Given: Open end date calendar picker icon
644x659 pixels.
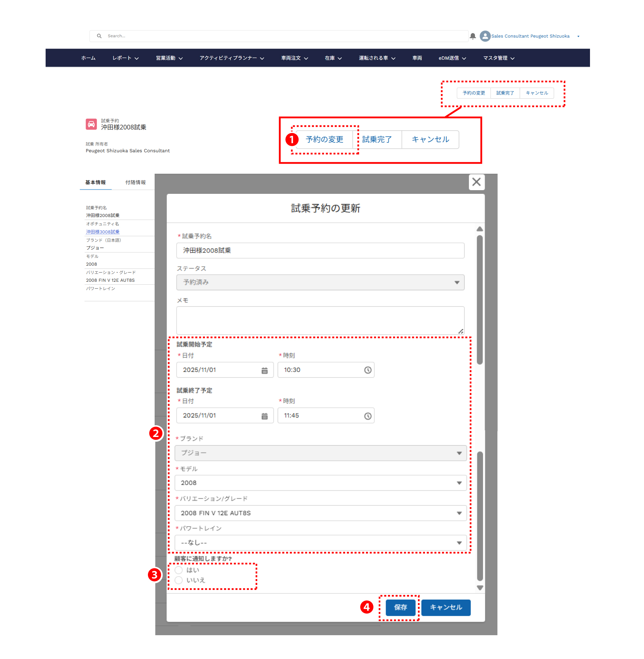Looking at the screenshot, I should click(264, 416).
